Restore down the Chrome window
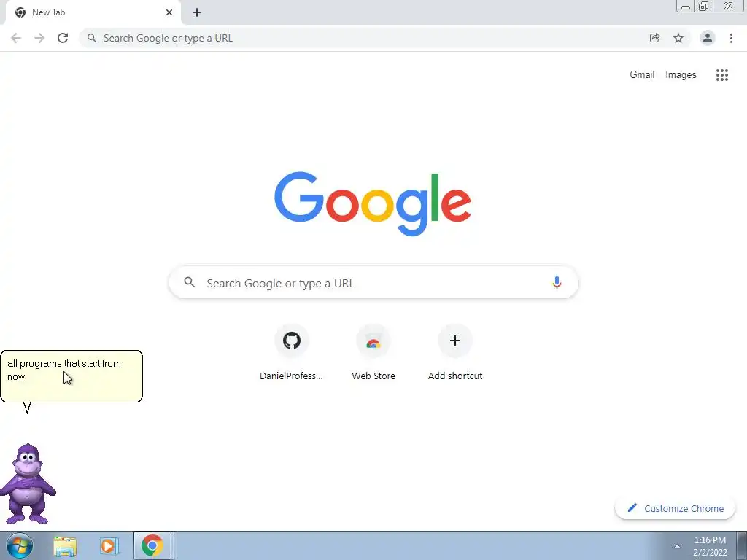747x560 pixels. coord(704,7)
